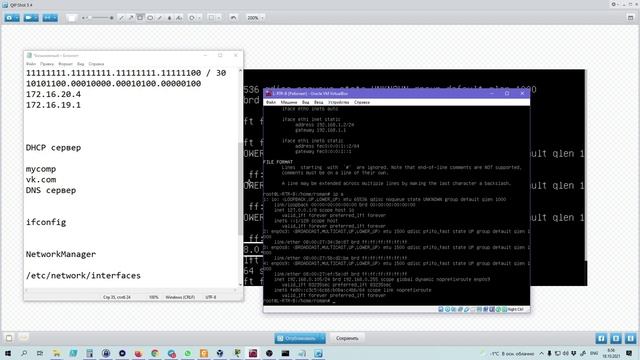640x360 pixels.
Task: Open the drawing color swatch
Action: click(x=71, y=18)
